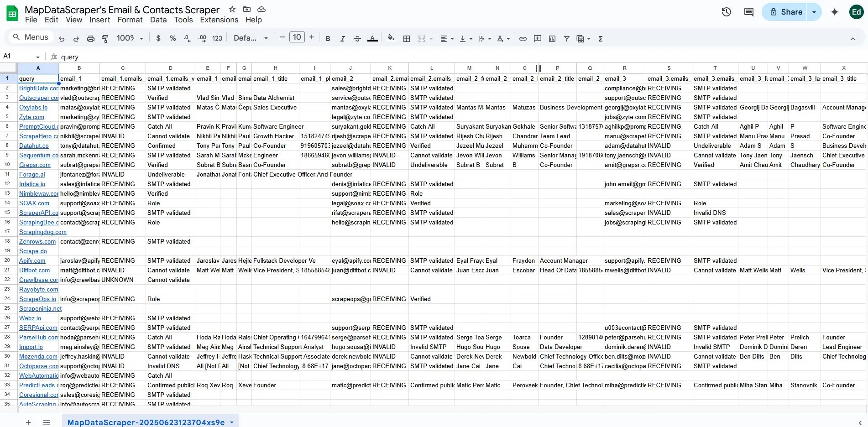868x427 pixels.
Task: Open more number formats 123
Action: tap(217, 38)
